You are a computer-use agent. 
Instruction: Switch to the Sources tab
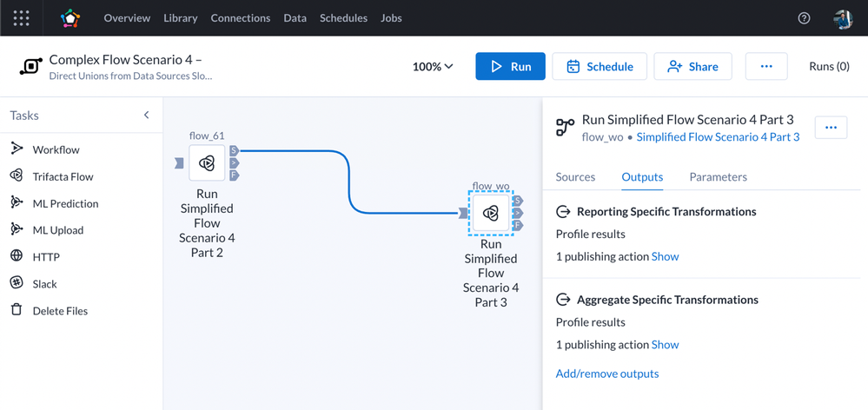coord(575,176)
